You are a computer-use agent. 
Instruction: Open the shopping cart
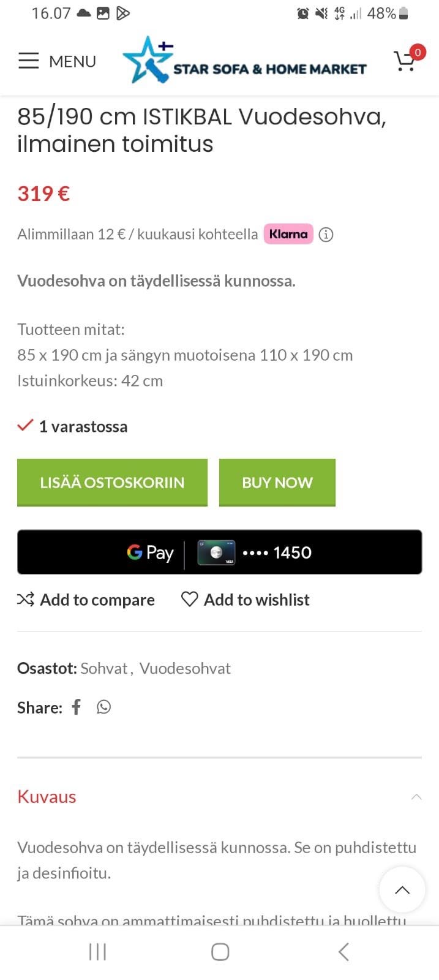point(405,61)
